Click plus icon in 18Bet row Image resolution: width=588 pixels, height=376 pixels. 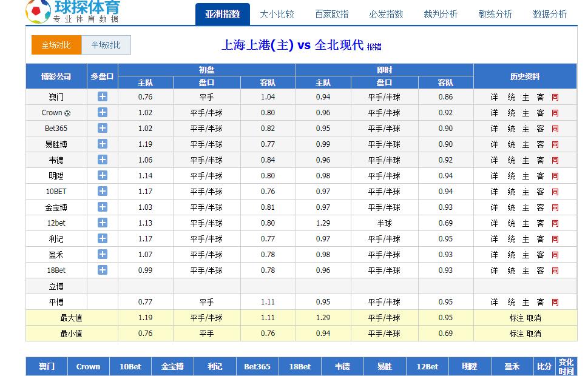click(x=103, y=270)
